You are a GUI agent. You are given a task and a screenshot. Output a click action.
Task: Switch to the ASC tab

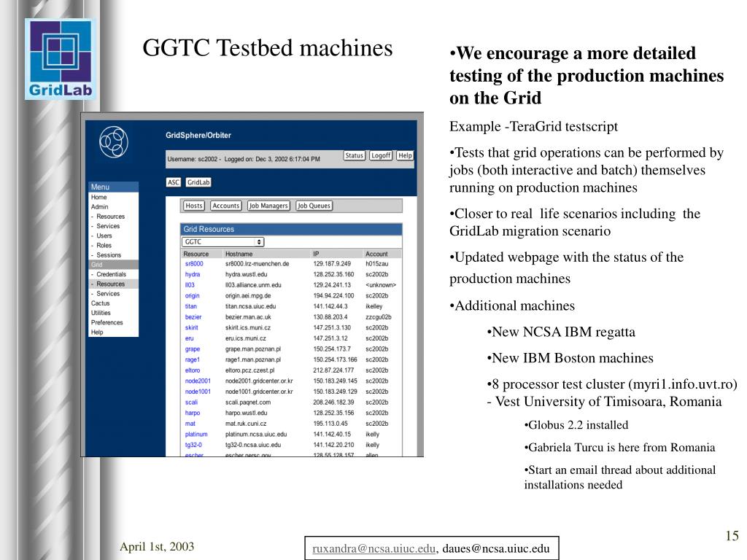tap(174, 182)
